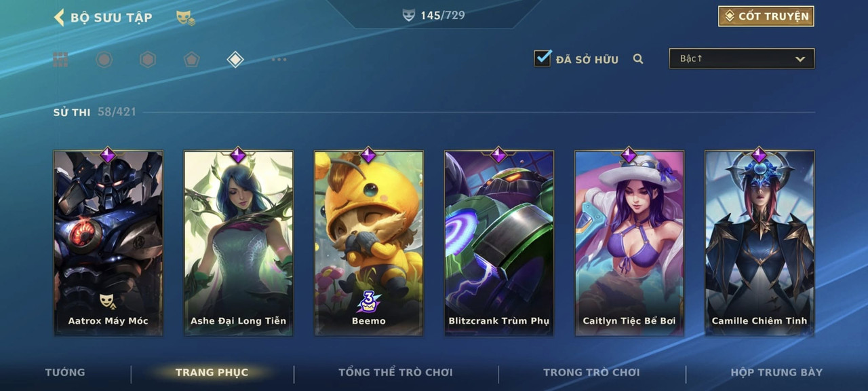Select the diamond rarity filter icon

coord(235,60)
